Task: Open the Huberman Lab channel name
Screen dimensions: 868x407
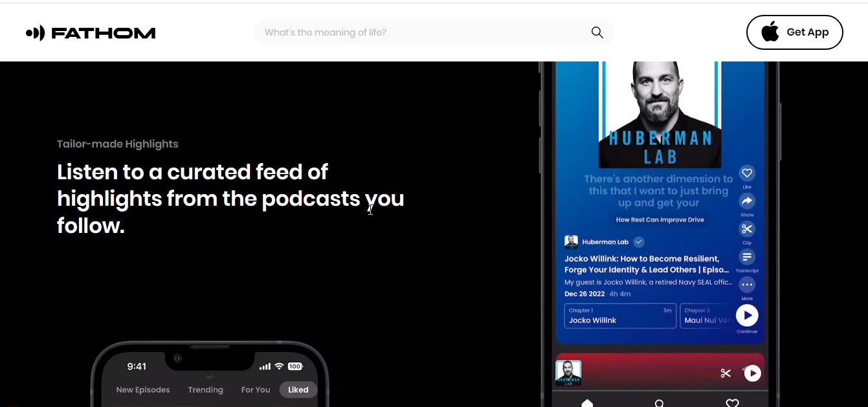Action: click(x=605, y=242)
